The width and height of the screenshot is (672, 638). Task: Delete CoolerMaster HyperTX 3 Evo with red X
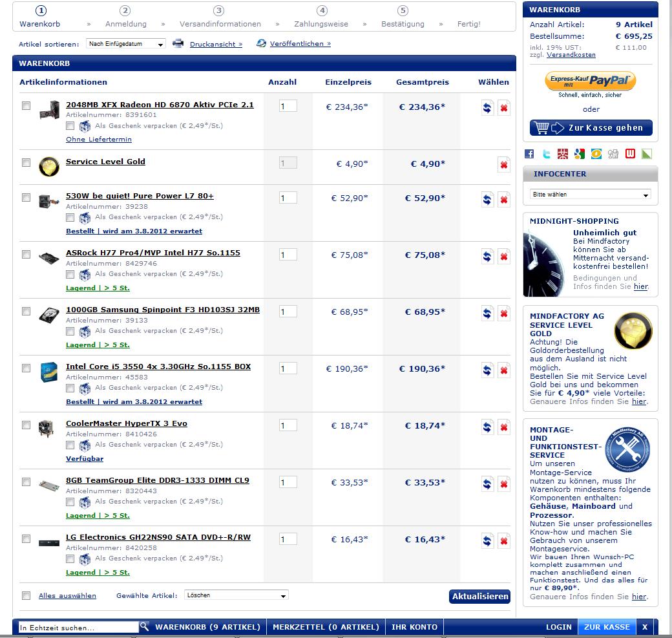pyautogui.click(x=504, y=427)
